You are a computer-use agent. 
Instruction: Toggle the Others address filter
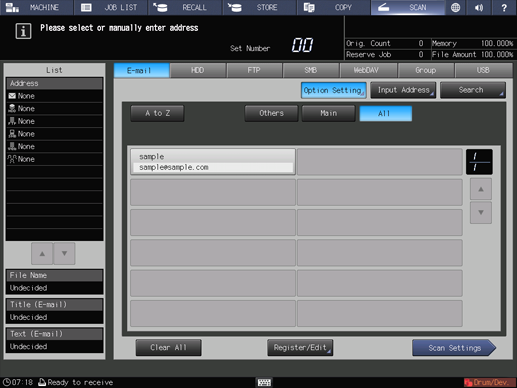point(271,114)
